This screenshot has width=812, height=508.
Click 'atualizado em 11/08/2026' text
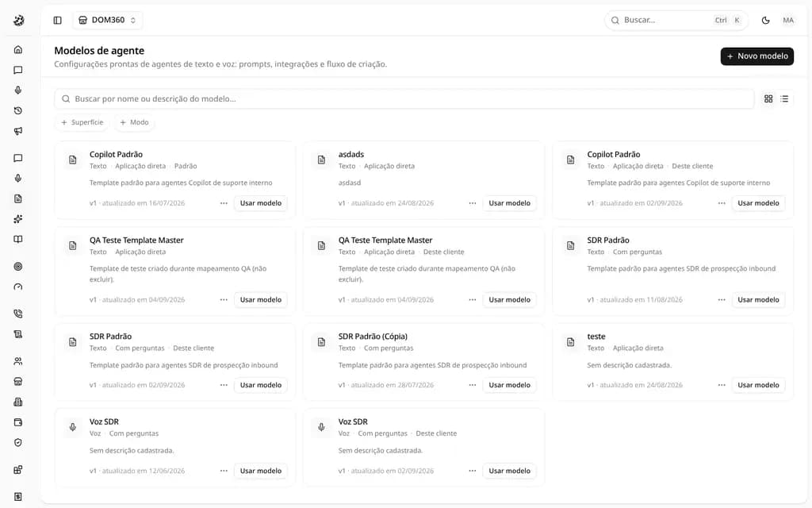point(641,299)
